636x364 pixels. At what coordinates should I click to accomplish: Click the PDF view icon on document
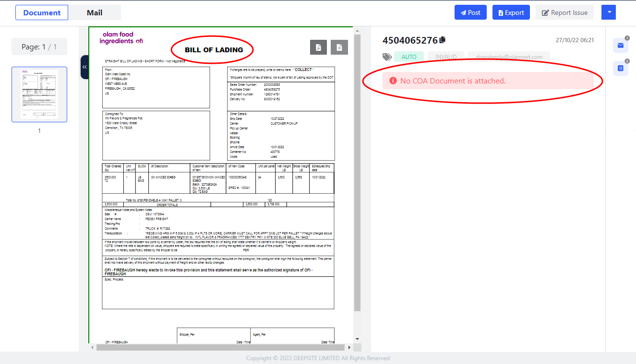(x=319, y=47)
